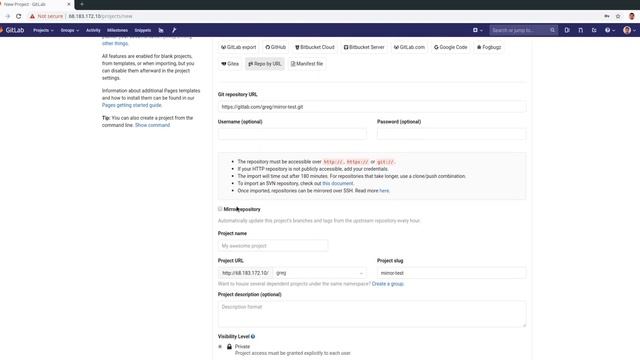Open the new item plus dropdown
640x360 pixels.
click(x=478, y=30)
